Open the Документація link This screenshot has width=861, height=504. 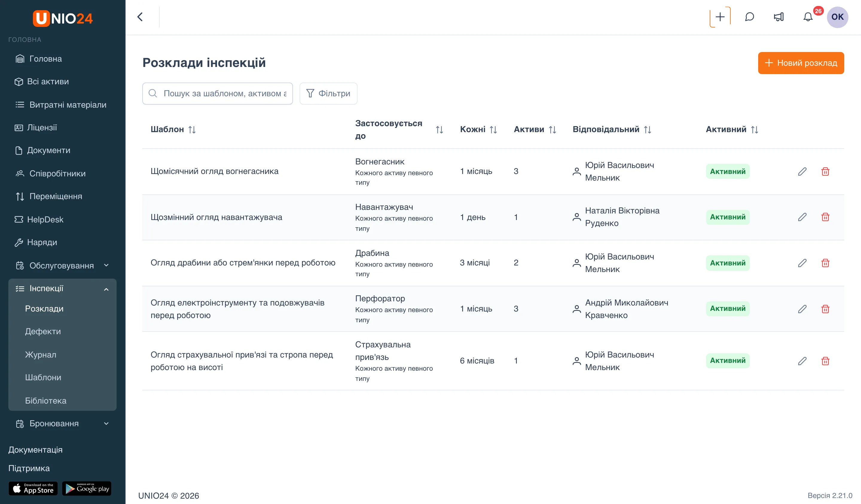tap(36, 450)
